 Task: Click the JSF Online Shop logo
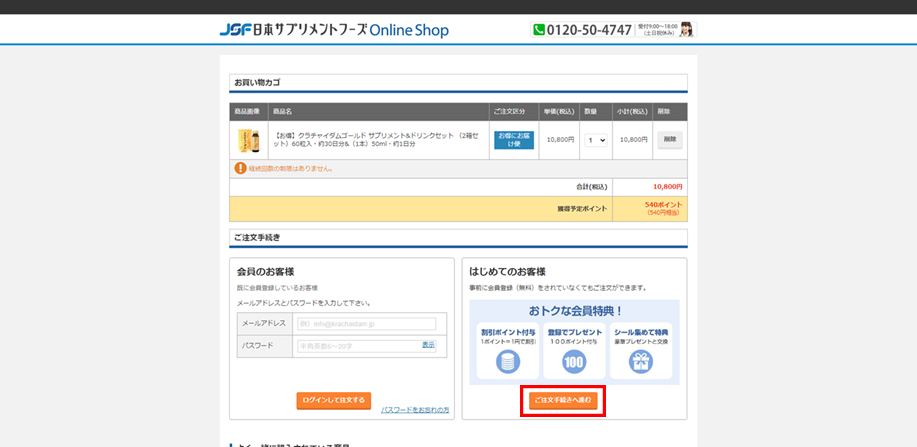pos(334,30)
